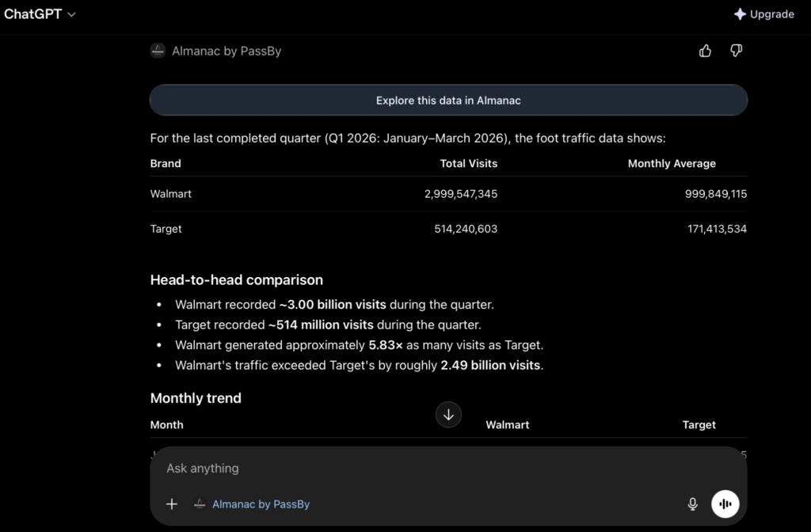Click the 2.49 billion visits bold text
This screenshot has height=532, width=811.
coord(490,365)
